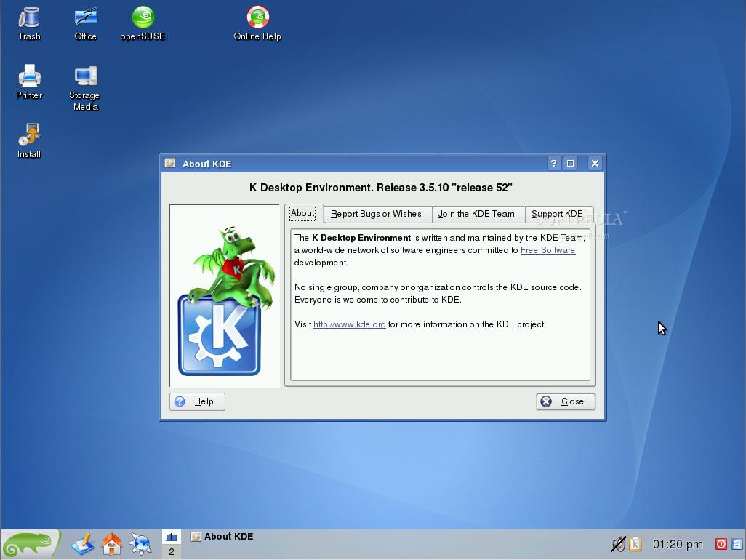Open the Trash desktop icon
Viewport: 746px width, 560px height.
[x=29, y=23]
